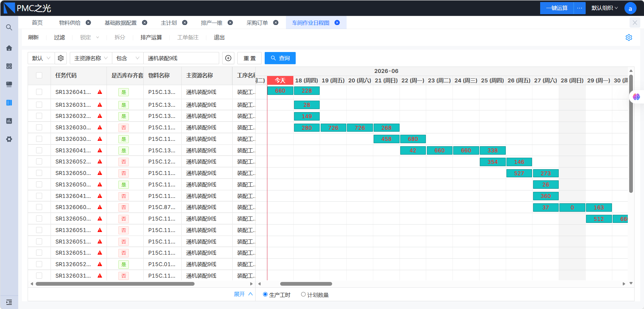Image resolution: width=644 pixels, height=309 pixels.
Task: Click the 726 Gantt bar on 19 (周五)
Action: point(333,128)
